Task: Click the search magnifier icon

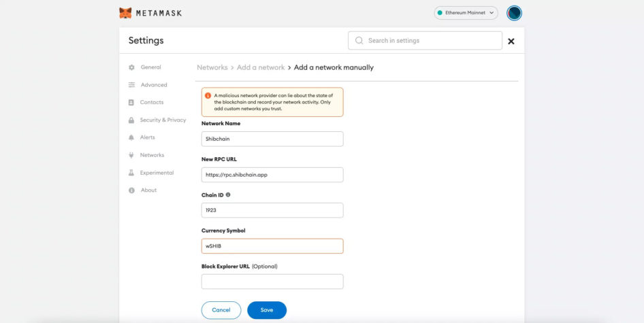Action: [x=359, y=41]
